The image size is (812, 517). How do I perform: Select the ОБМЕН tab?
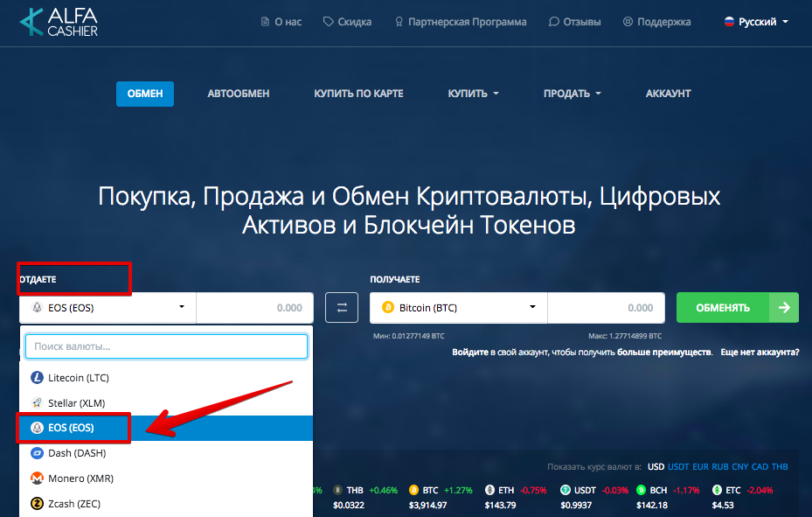pyautogui.click(x=145, y=94)
